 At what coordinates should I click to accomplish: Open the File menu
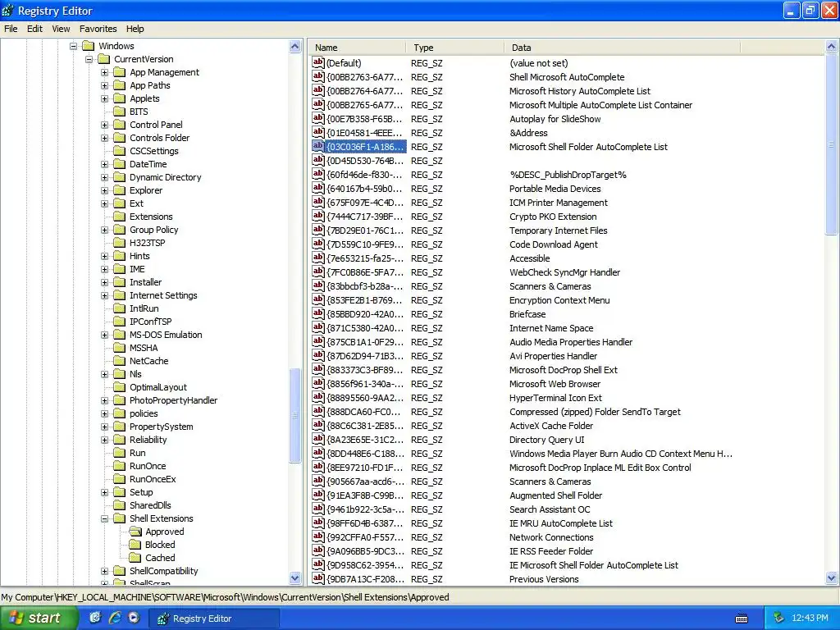11,29
